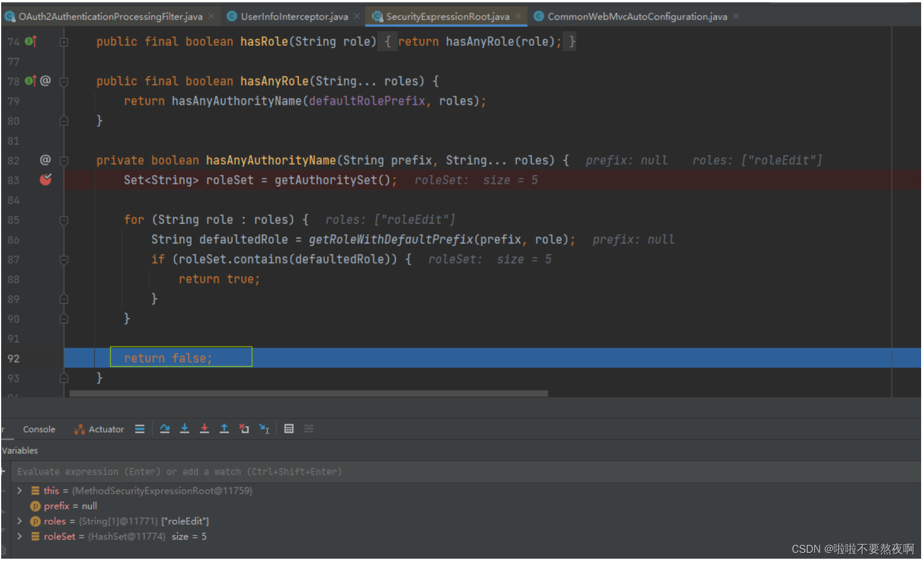This screenshot has height=561, width=924.
Task: Click the Drop Frame icon
Action: click(x=244, y=429)
